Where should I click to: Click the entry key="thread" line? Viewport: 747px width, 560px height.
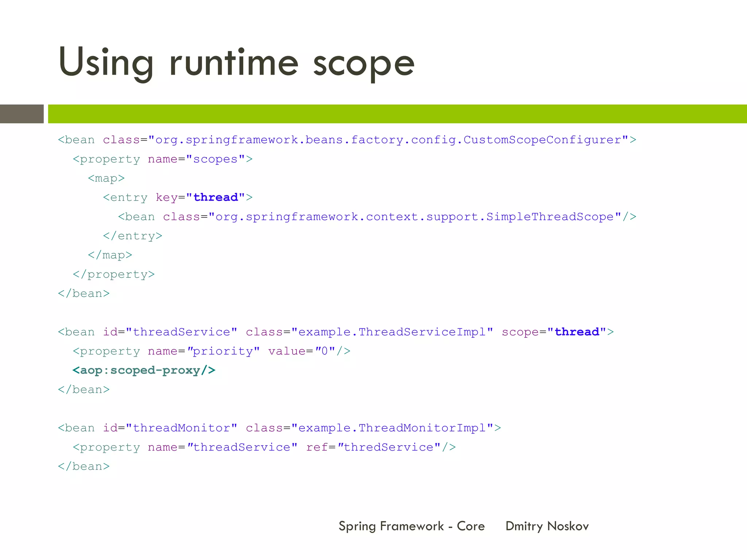178,198
